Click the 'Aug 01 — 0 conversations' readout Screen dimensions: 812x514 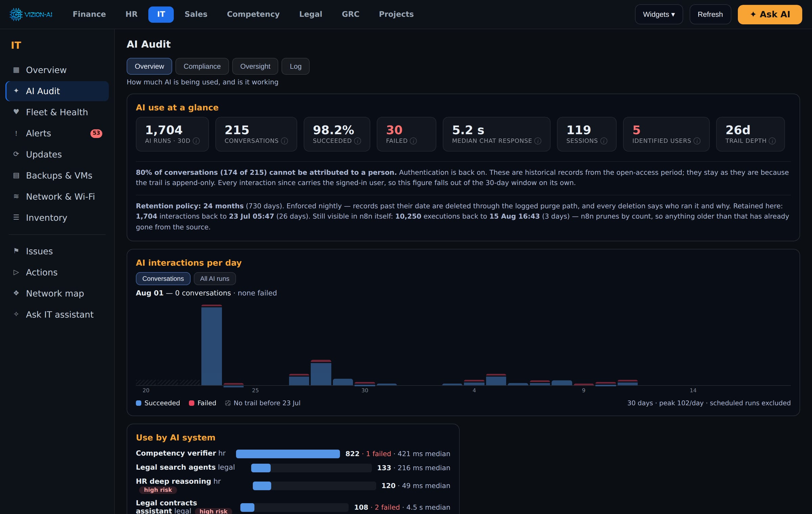click(206, 293)
